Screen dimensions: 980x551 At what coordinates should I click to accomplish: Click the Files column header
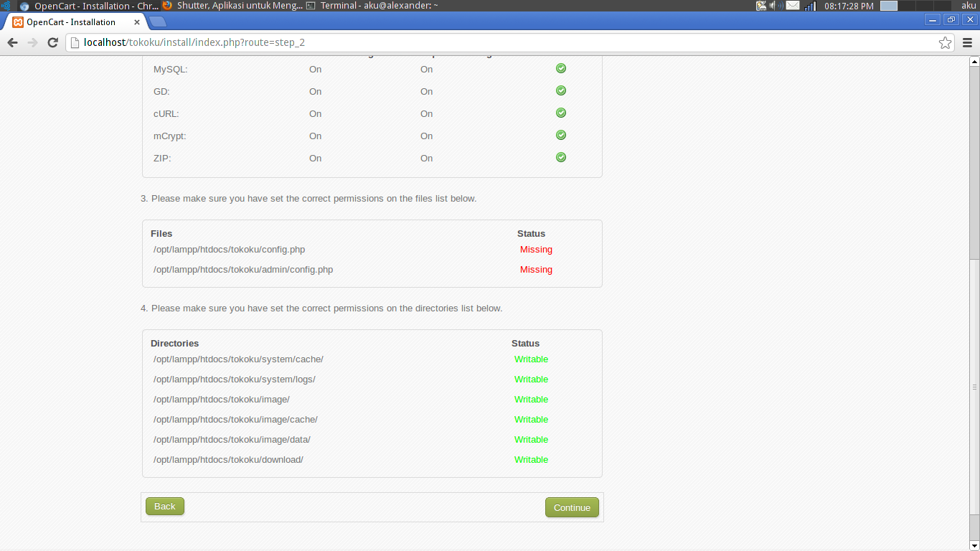pos(161,234)
